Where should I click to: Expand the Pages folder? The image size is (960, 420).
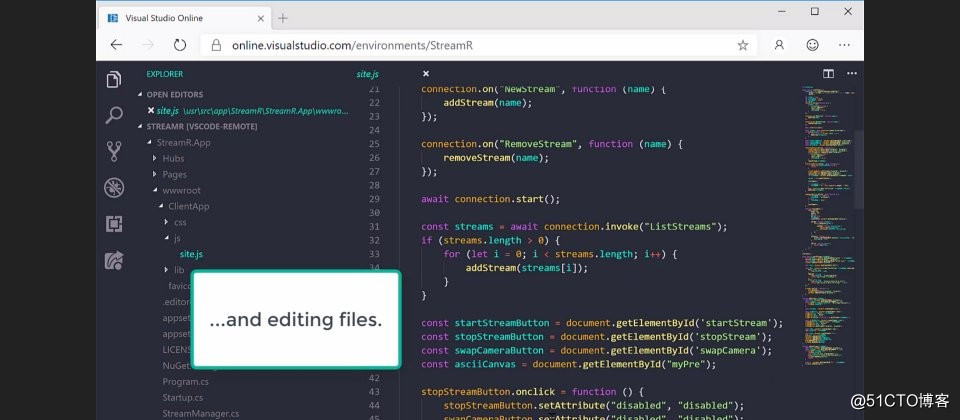click(x=170, y=174)
